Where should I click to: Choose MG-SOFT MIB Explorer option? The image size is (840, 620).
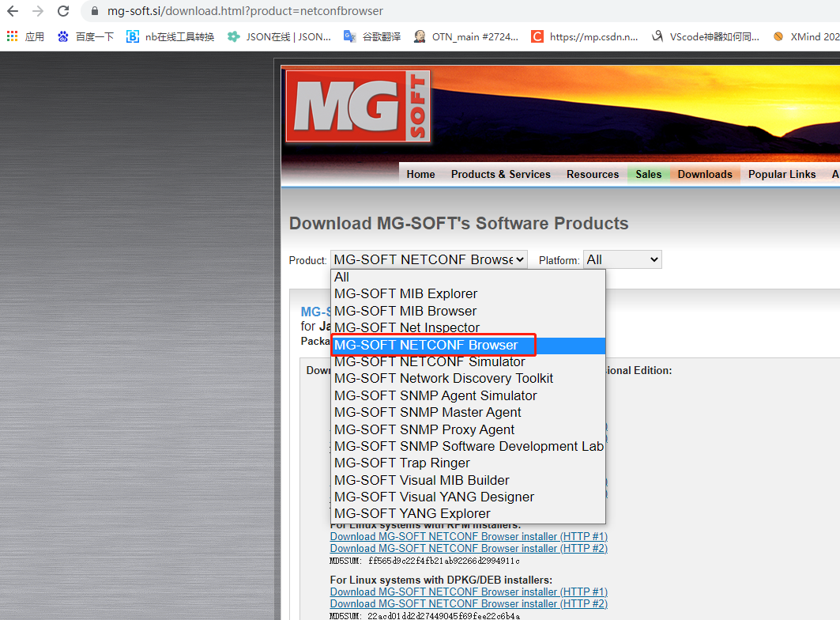click(469, 294)
